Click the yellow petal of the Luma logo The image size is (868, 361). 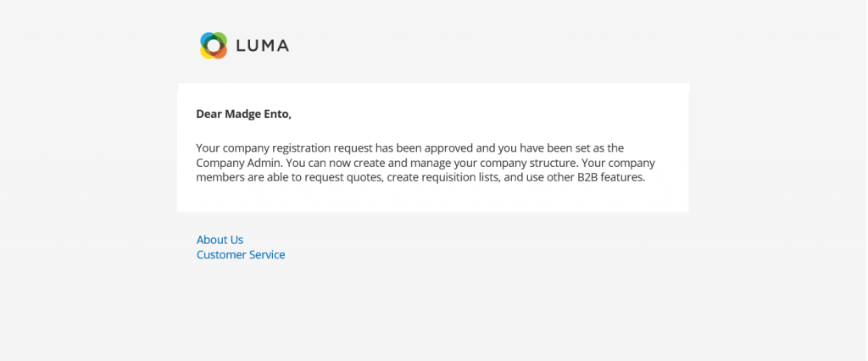[x=207, y=52]
